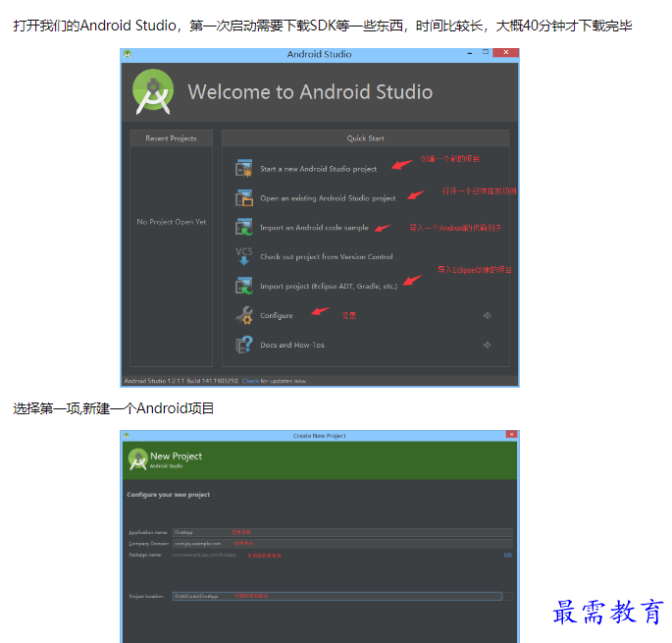This screenshot has height=643, width=672.
Task: Expand the Docs and How-Tos arrow
Action: [487, 345]
